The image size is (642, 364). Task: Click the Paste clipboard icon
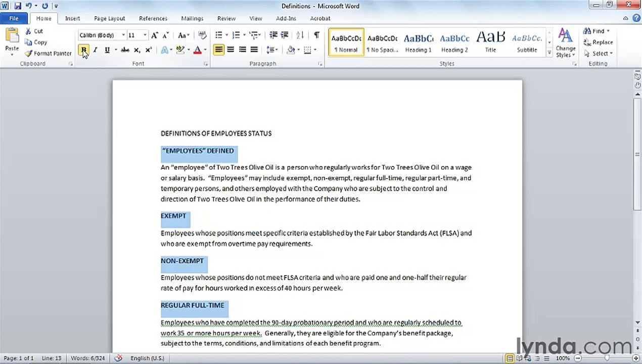pyautogui.click(x=12, y=35)
